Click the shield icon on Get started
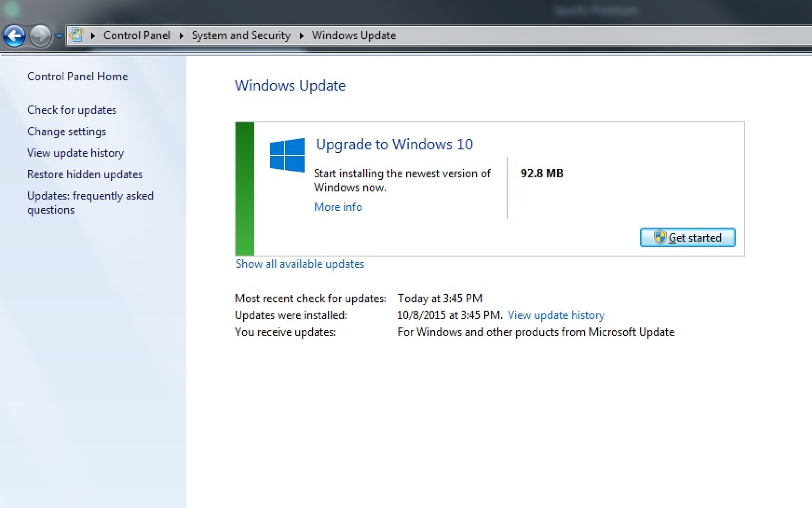Image resolution: width=812 pixels, height=508 pixels. pyautogui.click(x=660, y=237)
